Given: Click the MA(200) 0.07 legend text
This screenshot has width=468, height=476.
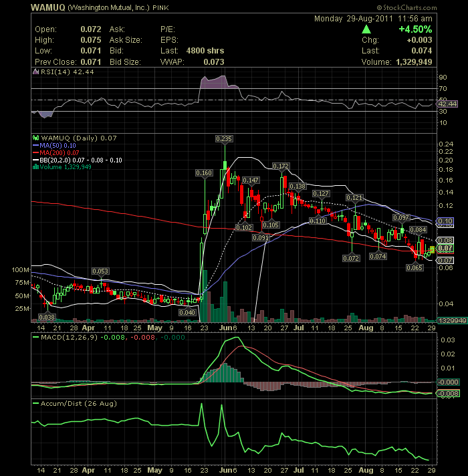Looking at the screenshot, I should coord(60,152).
